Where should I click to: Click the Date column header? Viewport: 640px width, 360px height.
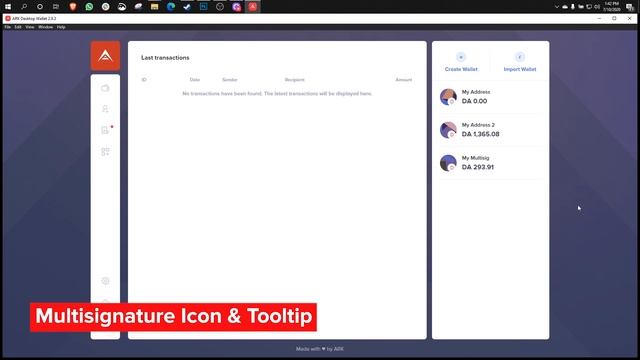pos(195,80)
